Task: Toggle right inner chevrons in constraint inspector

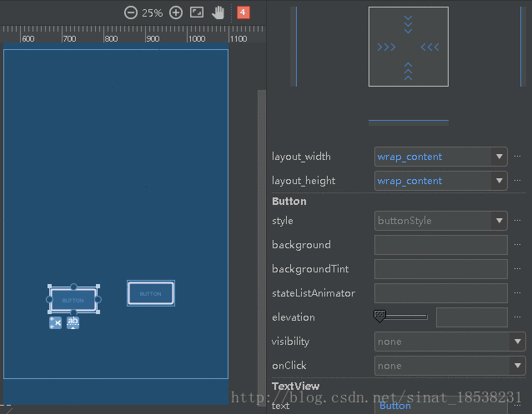Action: coord(430,47)
